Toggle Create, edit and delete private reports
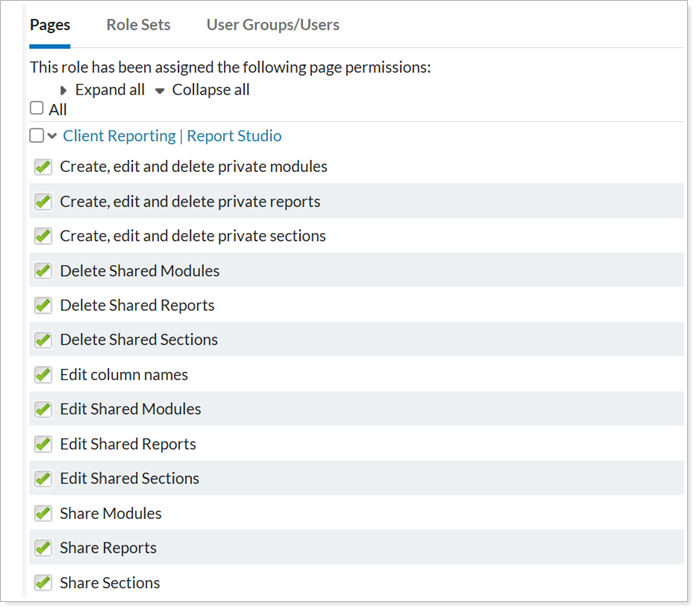The image size is (697, 611). (x=43, y=202)
